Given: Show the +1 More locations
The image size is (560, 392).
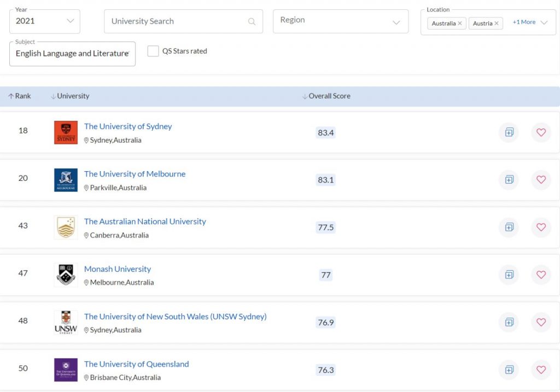Looking at the screenshot, I should click(524, 22).
